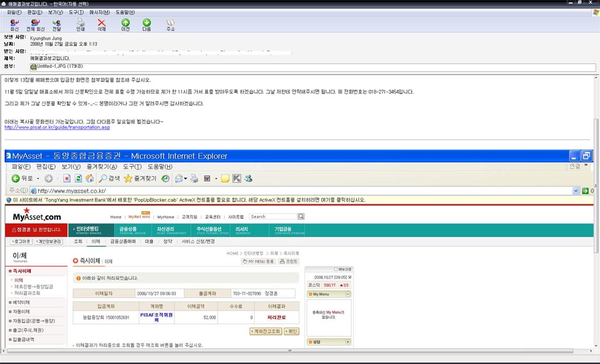Open the Edit with Word dropdown arrow
The image size is (600, 364).
pos(216,178)
